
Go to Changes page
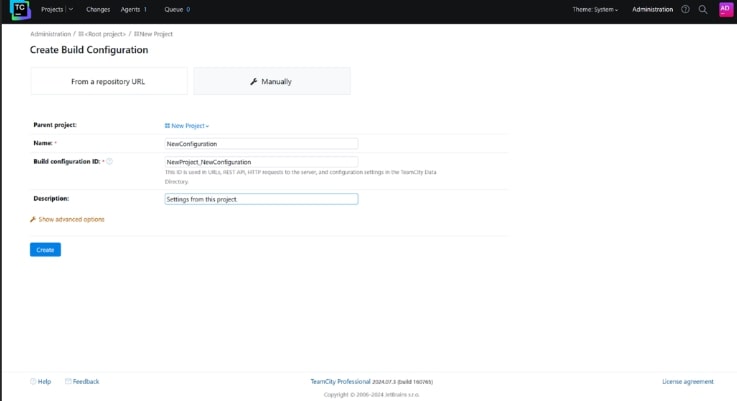tap(98, 9)
